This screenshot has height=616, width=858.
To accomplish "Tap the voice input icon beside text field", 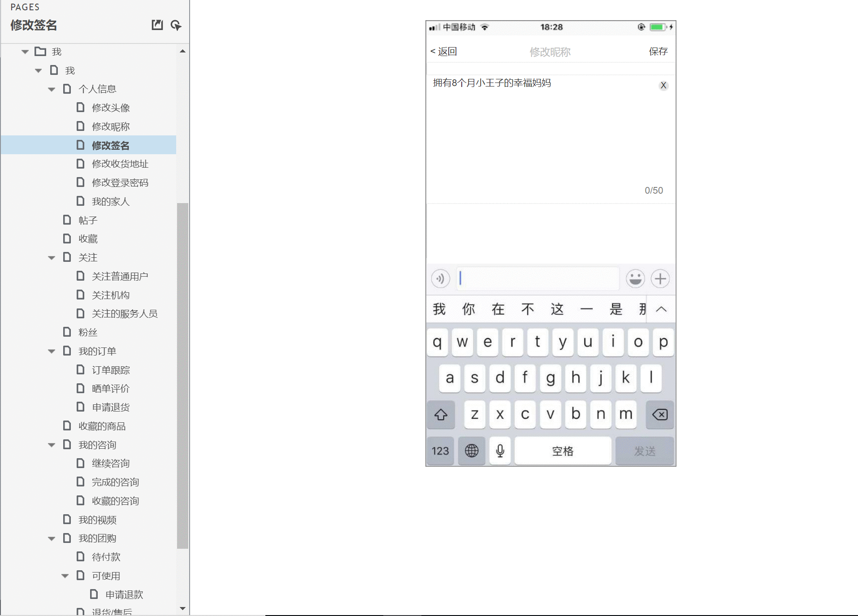I will [x=440, y=279].
